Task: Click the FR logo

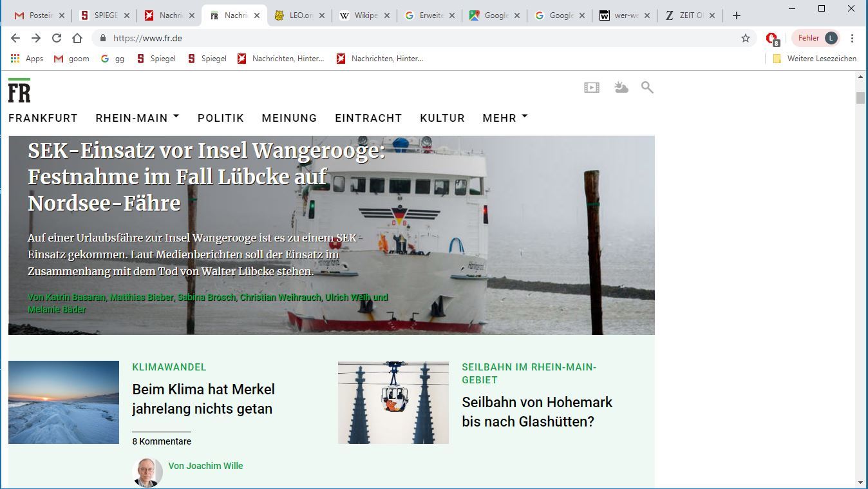Action: [x=19, y=91]
